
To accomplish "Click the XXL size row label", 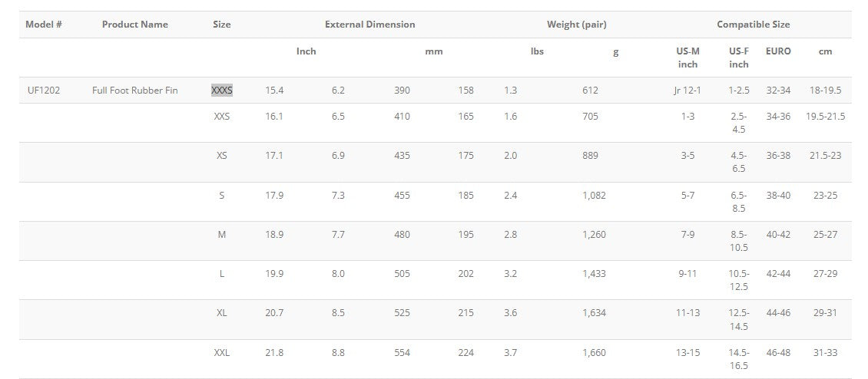I will [x=222, y=353].
